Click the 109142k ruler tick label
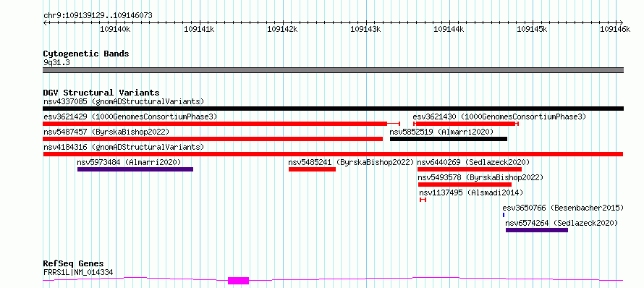Viewport: 644px width, 288px height. point(281,29)
